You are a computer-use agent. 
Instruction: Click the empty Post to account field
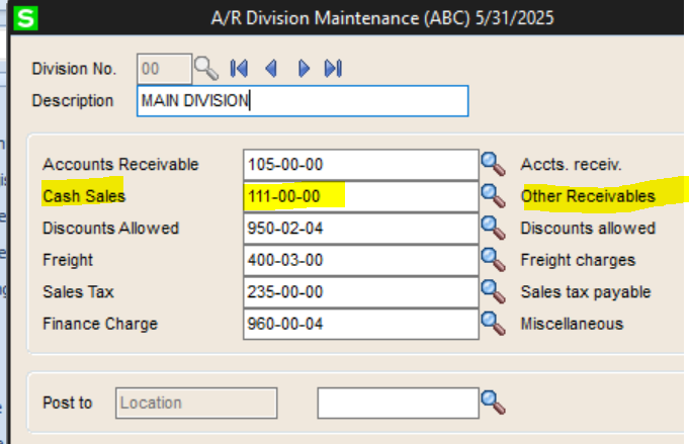[x=398, y=403]
